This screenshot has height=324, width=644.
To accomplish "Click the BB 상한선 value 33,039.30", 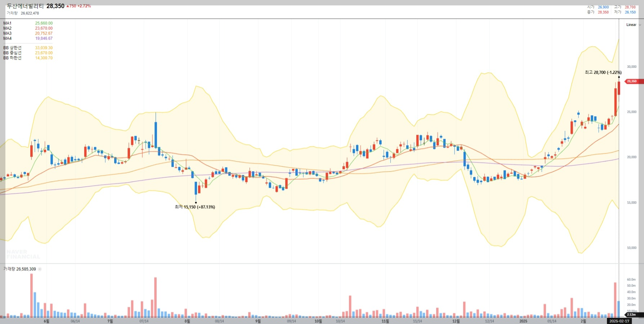I will click(x=44, y=48).
